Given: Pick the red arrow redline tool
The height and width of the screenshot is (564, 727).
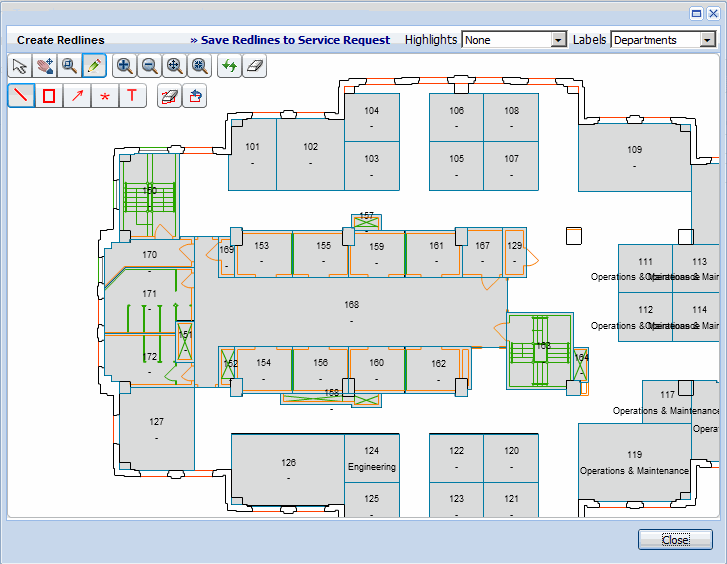Looking at the screenshot, I should pos(76,96).
